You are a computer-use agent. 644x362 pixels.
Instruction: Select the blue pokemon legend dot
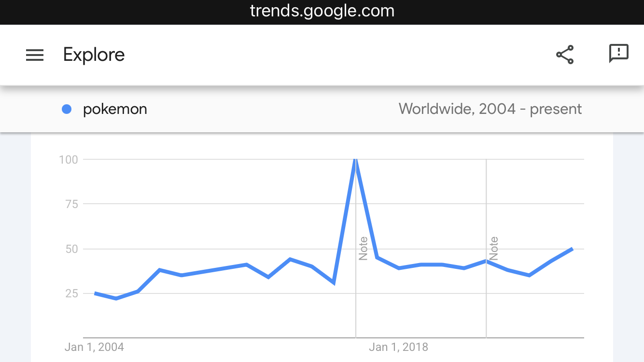[x=67, y=110]
